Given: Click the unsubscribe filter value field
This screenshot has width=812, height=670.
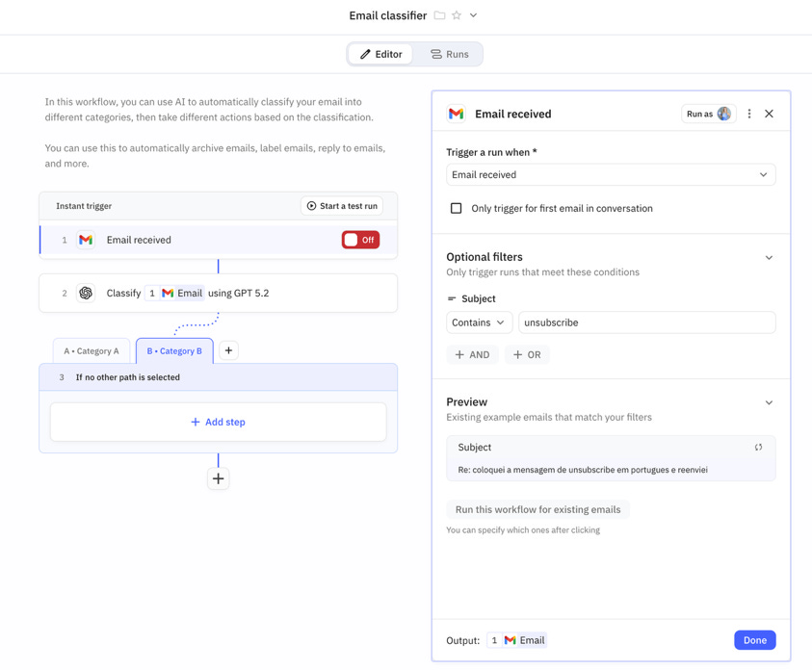Looking at the screenshot, I should tap(646, 322).
